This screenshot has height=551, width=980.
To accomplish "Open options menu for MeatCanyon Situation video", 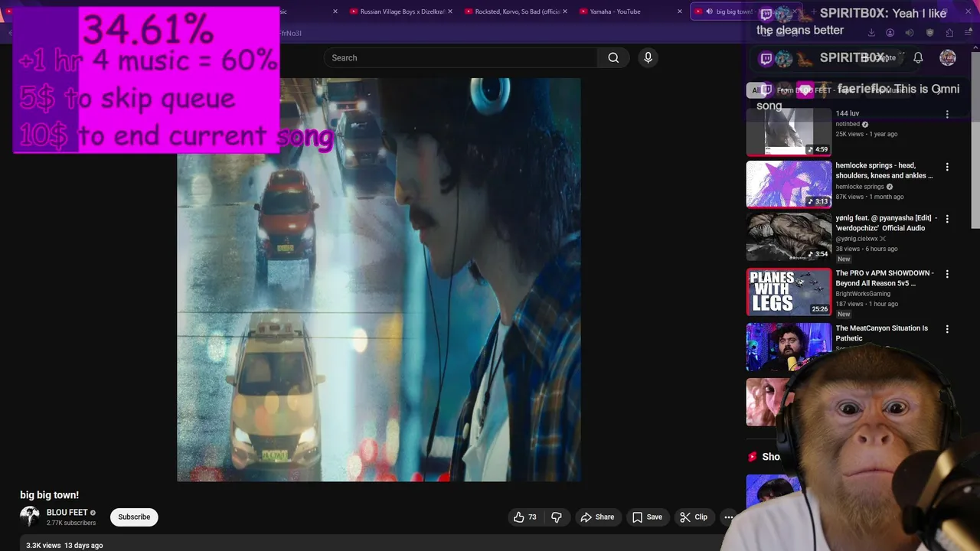I will pos(947,329).
